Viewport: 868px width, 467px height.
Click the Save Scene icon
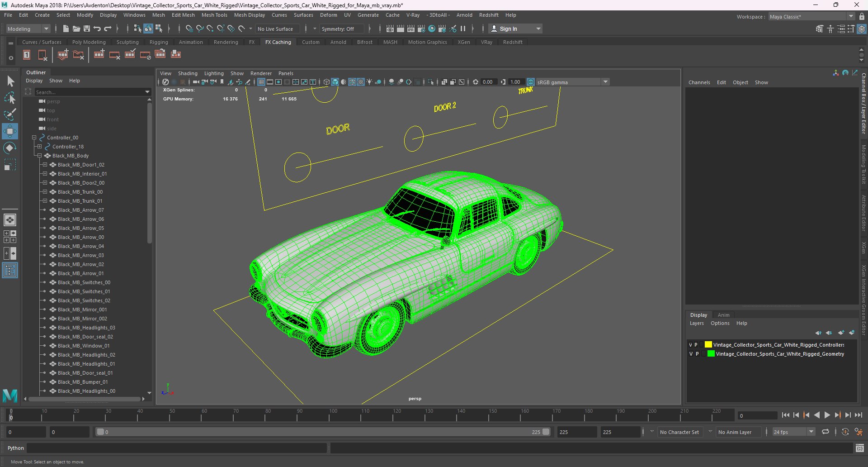[x=87, y=29]
